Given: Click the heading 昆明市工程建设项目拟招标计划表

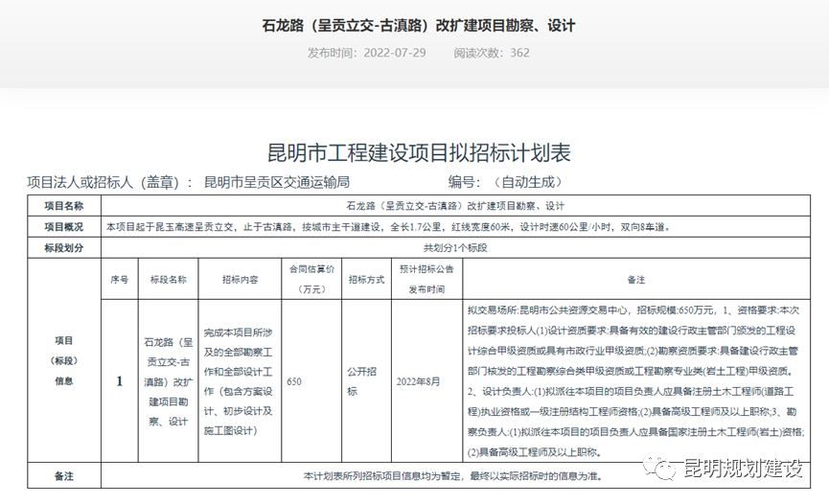Looking at the screenshot, I should point(418,153).
